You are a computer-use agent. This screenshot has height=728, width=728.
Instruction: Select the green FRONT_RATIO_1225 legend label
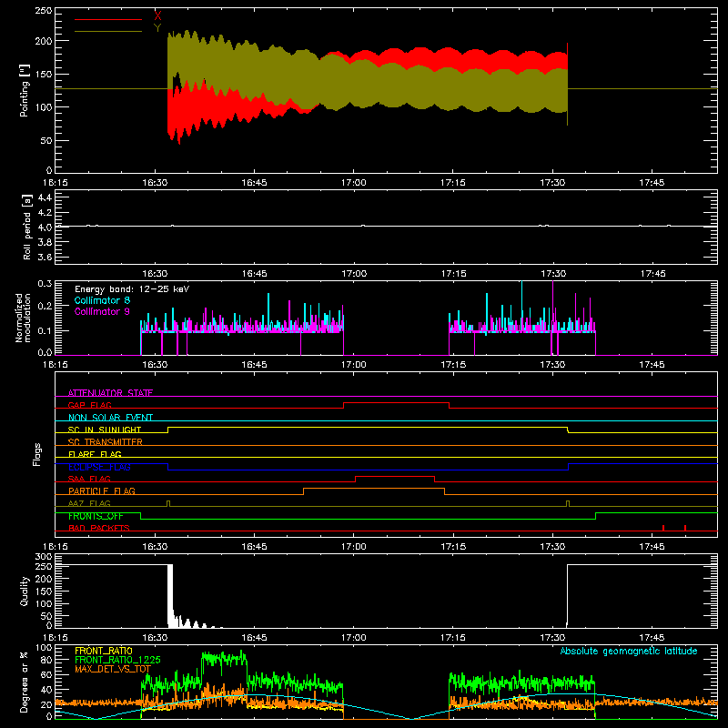coord(117,660)
